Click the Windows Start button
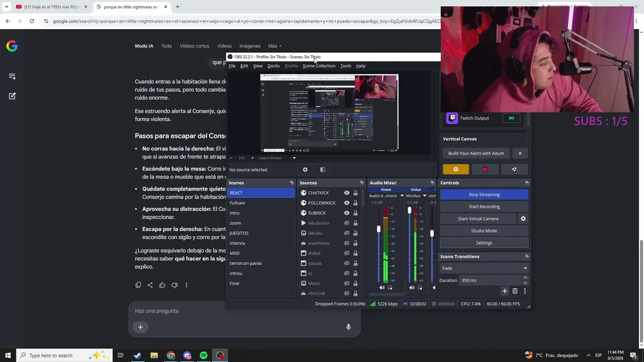Viewport: 644px width, 362px height. (8, 355)
